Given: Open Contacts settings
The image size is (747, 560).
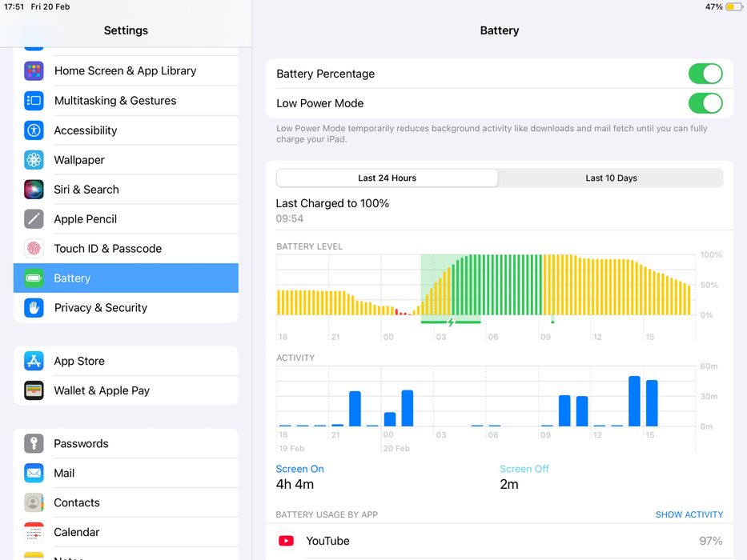Looking at the screenshot, I should [x=126, y=502].
